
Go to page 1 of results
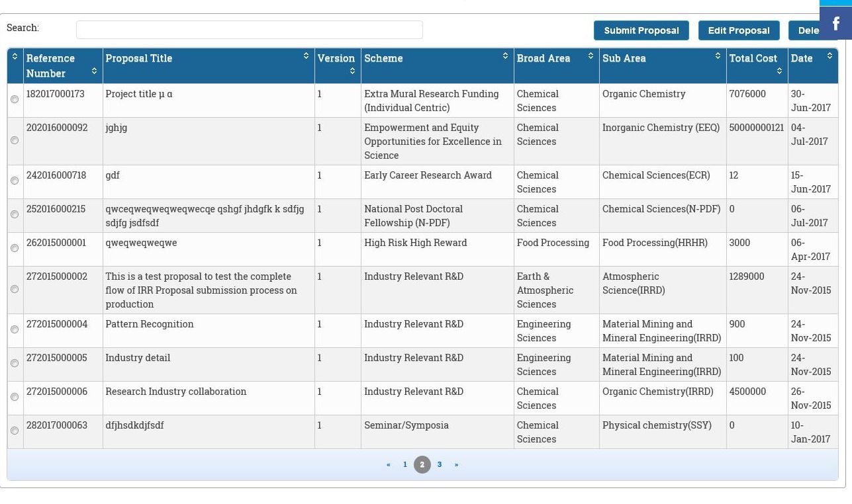tap(405, 464)
